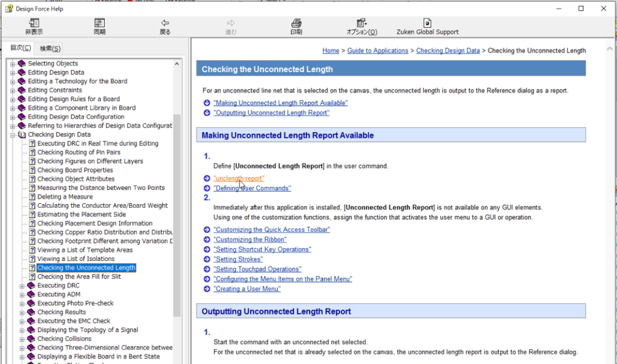
Task: Switch to the Contents (目次) tab
Action: click(20, 48)
